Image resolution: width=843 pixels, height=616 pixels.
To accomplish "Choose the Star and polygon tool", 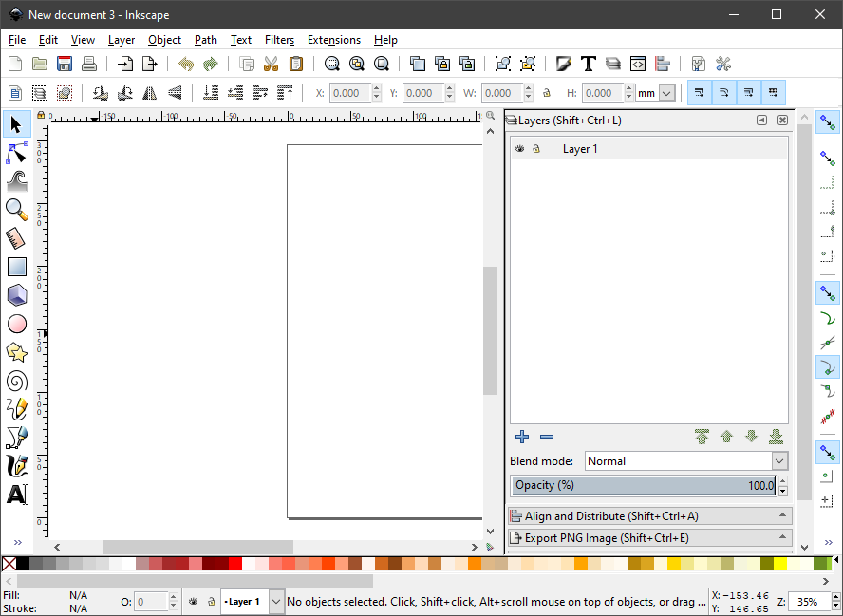I will click(16, 352).
